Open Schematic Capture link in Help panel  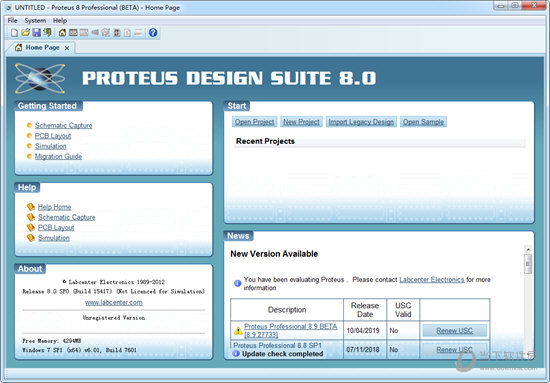click(x=67, y=217)
